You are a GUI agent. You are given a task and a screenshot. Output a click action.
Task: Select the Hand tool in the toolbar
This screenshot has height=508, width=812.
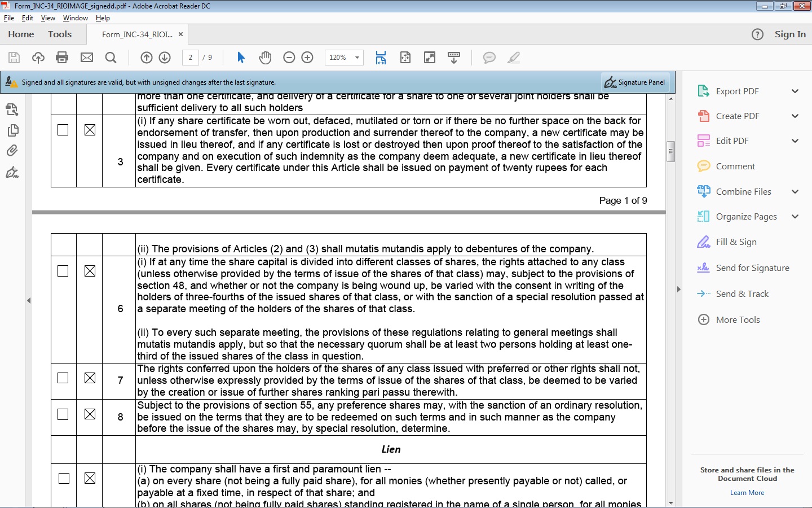[x=265, y=58]
